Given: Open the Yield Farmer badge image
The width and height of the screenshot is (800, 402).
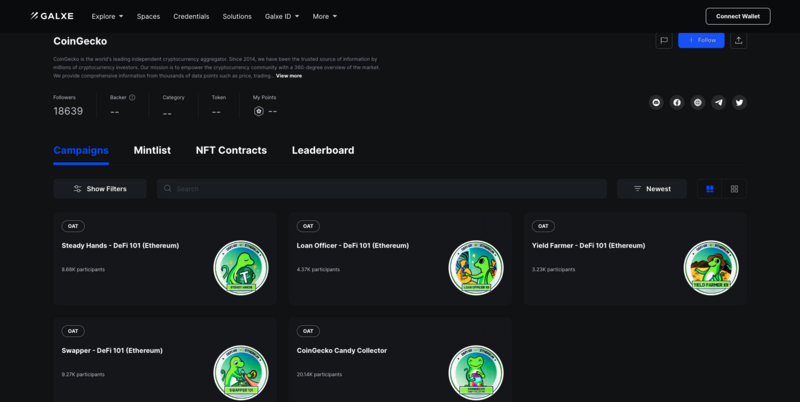Looking at the screenshot, I should pos(711,268).
